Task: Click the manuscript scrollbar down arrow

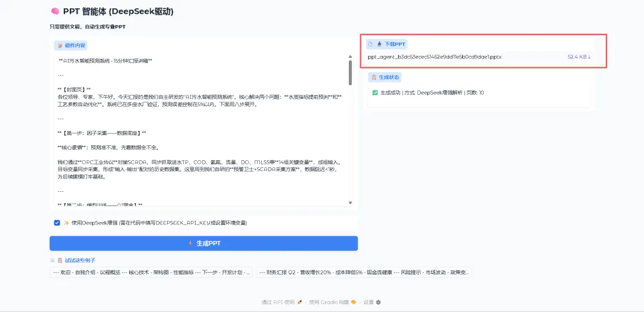Action: 351,202
